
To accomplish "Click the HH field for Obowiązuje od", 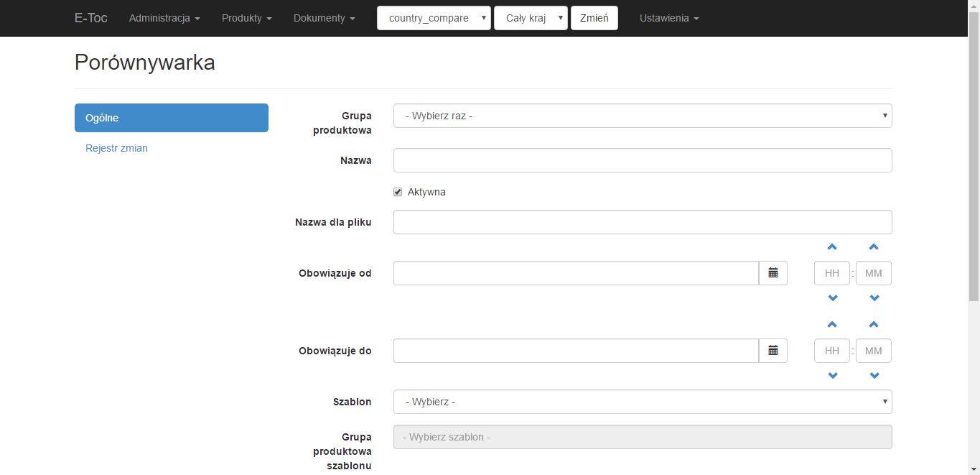I will 832,273.
